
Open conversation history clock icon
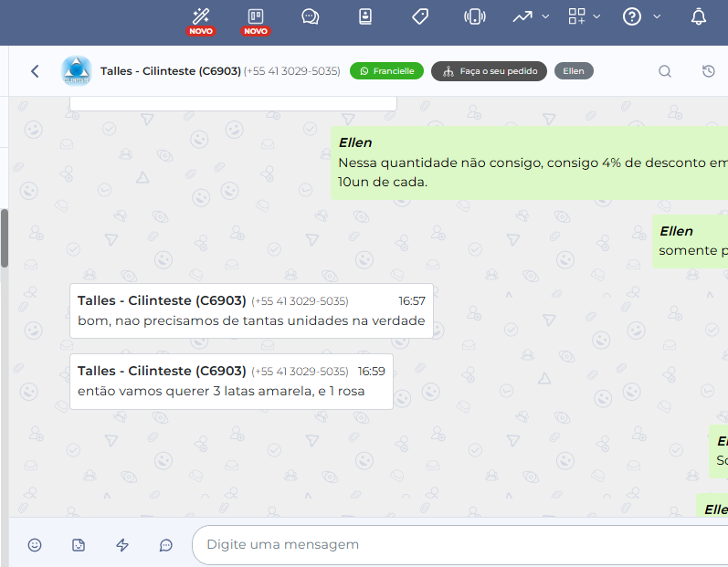click(709, 71)
